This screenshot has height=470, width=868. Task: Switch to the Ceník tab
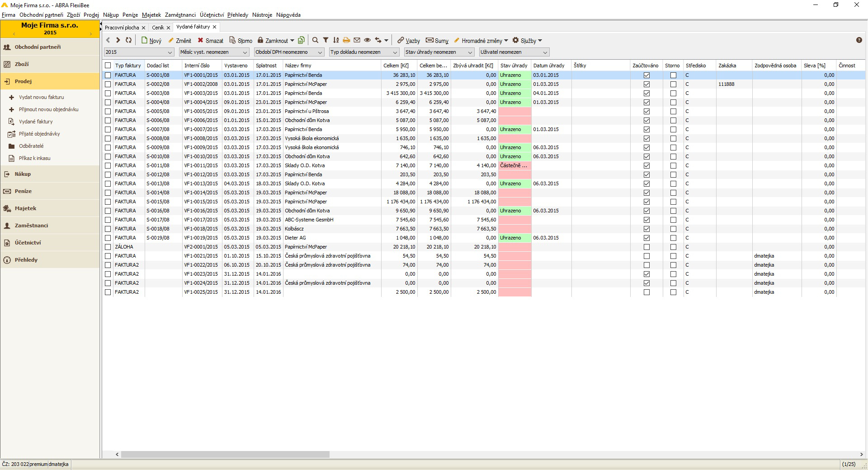click(158, 28)
